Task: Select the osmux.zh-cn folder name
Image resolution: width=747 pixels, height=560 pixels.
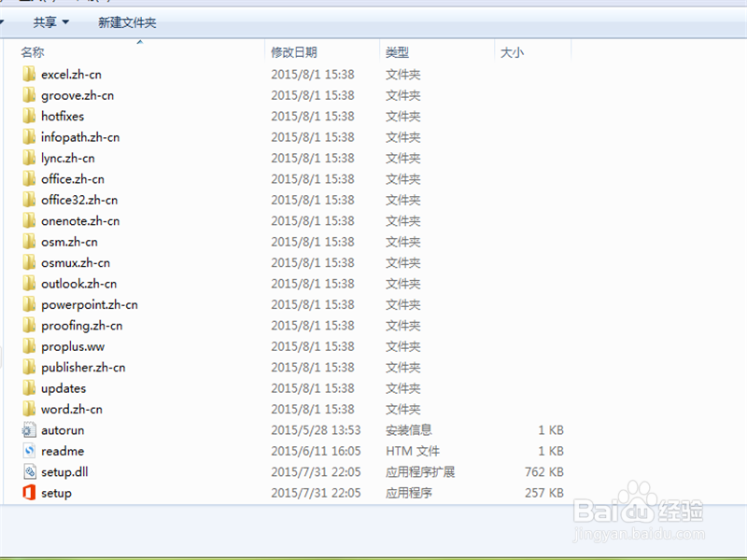Action: [76, 263]
